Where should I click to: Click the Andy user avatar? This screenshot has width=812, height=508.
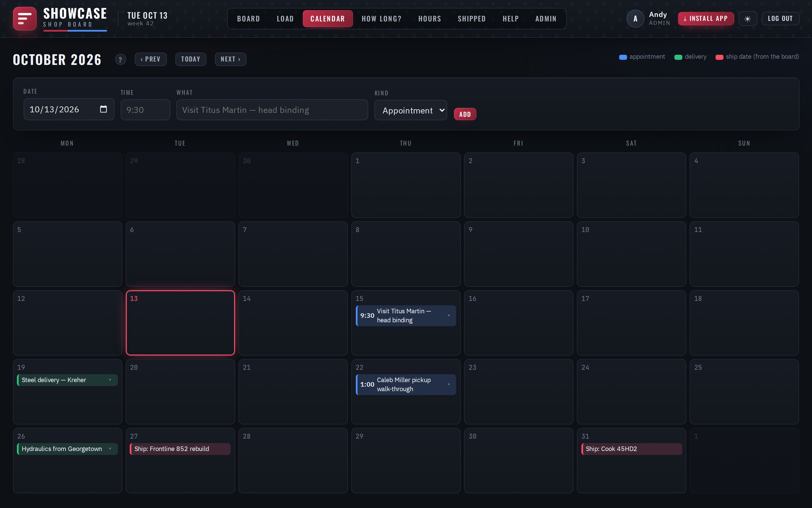[x=635, y=18]
